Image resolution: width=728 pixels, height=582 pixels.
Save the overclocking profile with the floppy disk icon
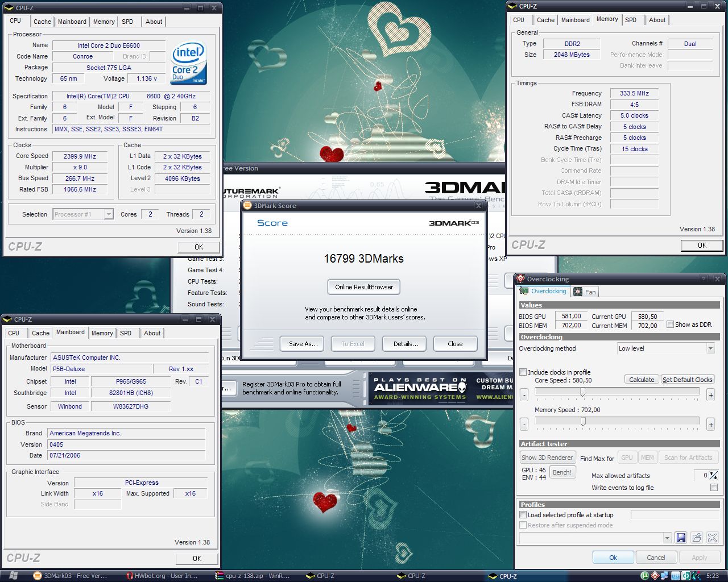click(x=681, y=537)
